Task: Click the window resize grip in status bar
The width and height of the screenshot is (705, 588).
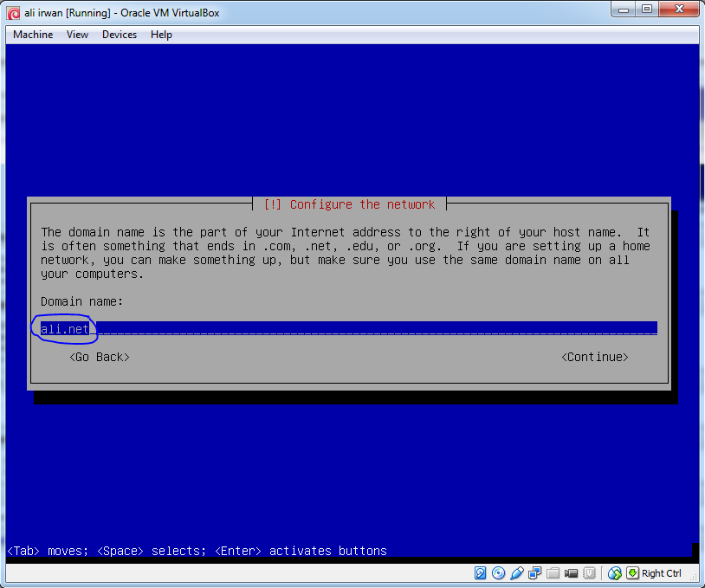Action: 695,577
